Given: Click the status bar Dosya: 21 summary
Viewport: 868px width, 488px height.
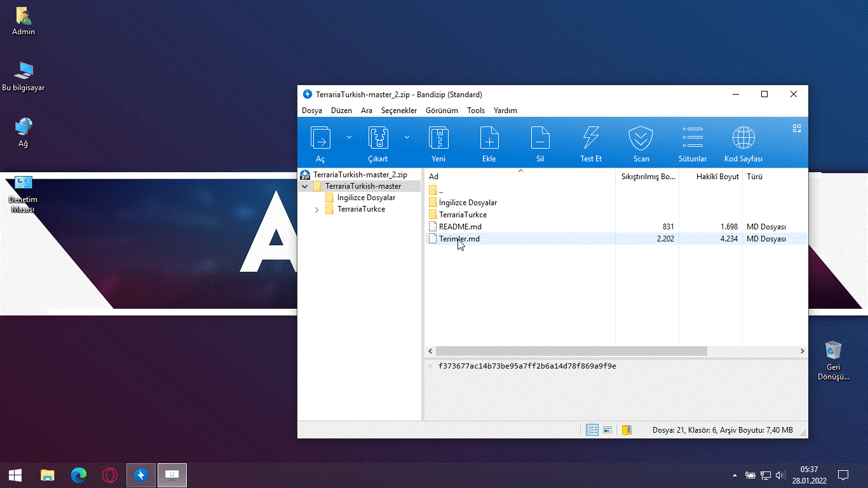Looking at the screenshot, I should pyautogui.click(x=722, y=430).
